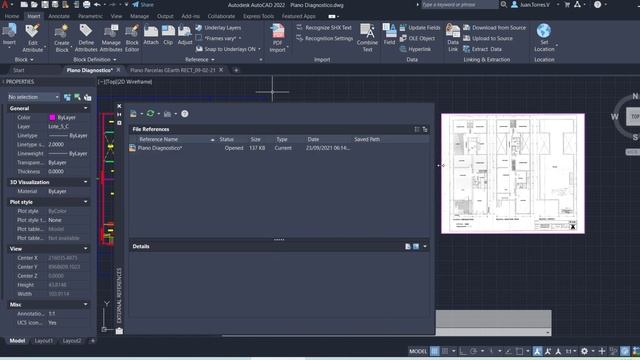Image resolution: width=640 pixels, height=360 pixels.
Task: Click the Clip reference tool
Action: (x=168, y=35)
